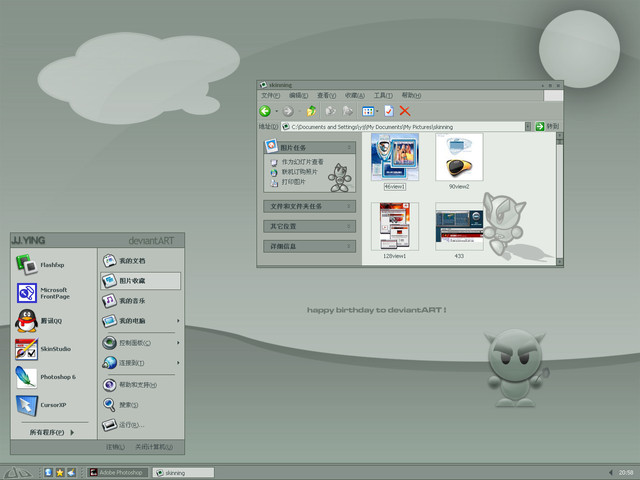Switch to Adobe Photoshop taskbar button
The image size is (640, 480).
tap(118, 473)
